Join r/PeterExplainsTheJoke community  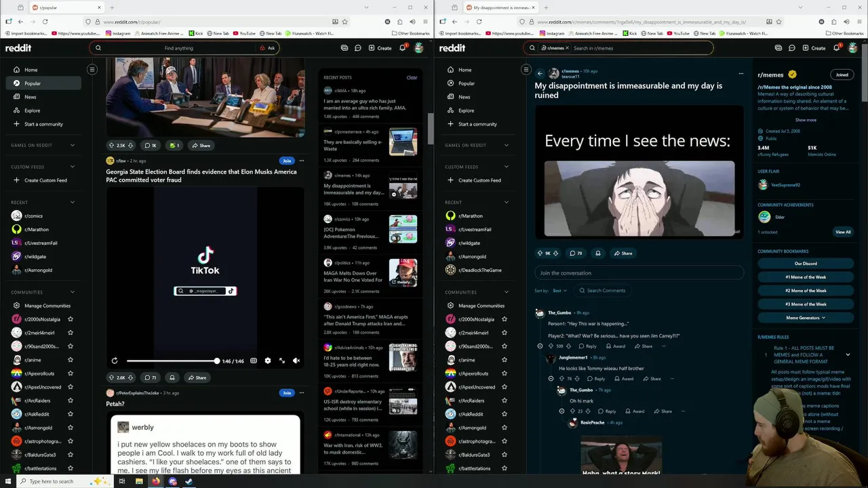[287, 393]
